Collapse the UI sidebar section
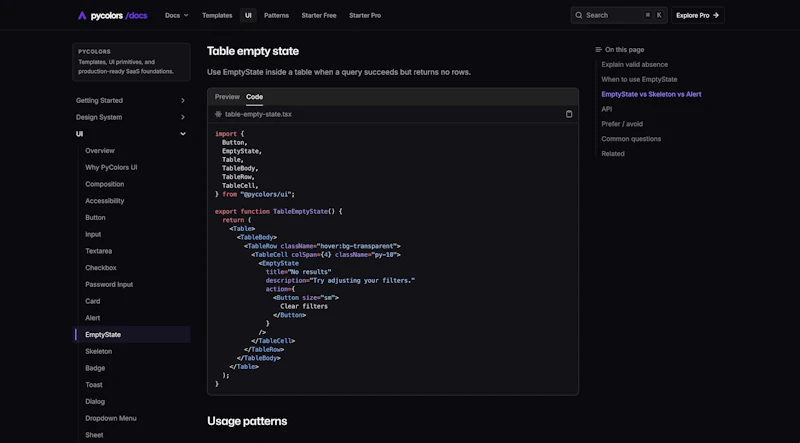 coord(131,134)
